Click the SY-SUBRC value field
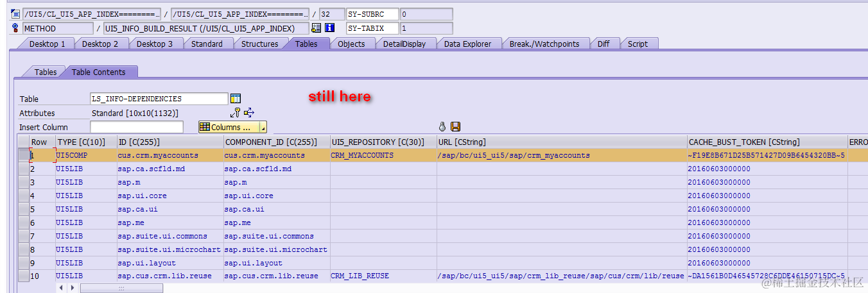 coord(426,14)
